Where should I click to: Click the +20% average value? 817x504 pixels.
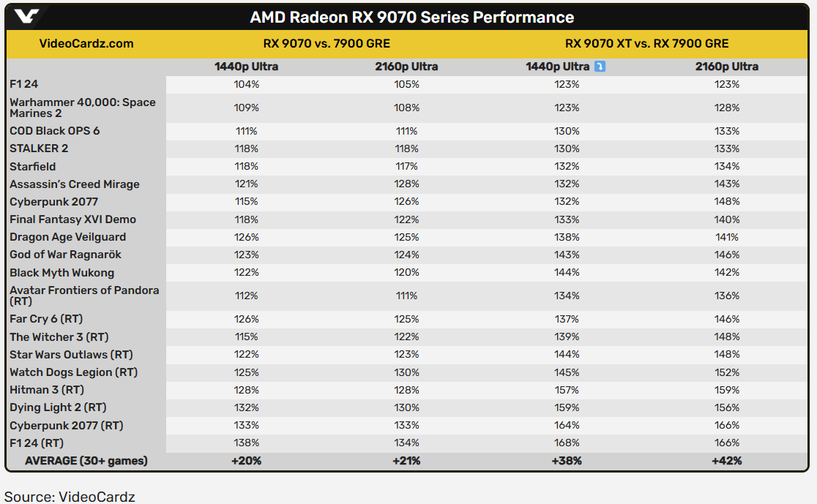point(246,461)
